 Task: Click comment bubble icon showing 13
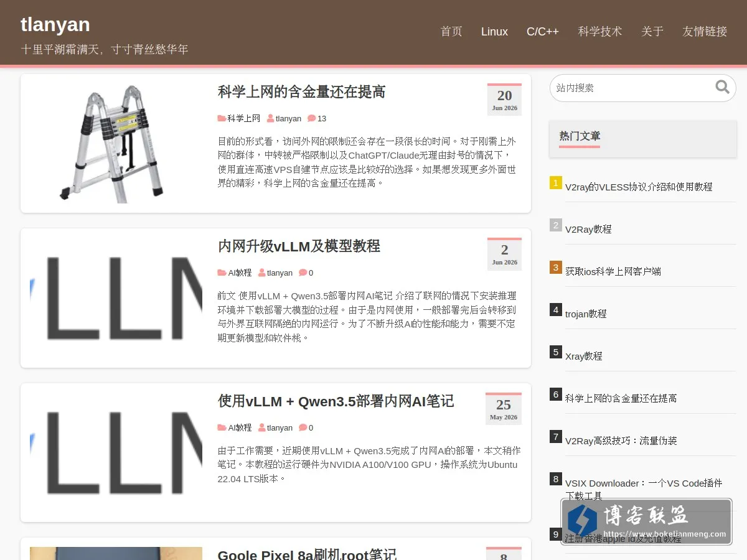point(311,118)
